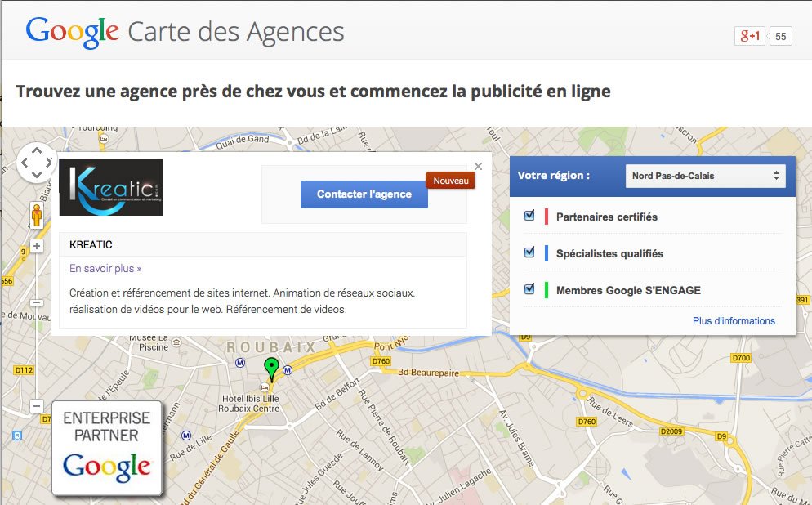The width and height of the screenshot is (812, 505).
Task: Click the Bd Beaurepaire street label
Action: 428,373
